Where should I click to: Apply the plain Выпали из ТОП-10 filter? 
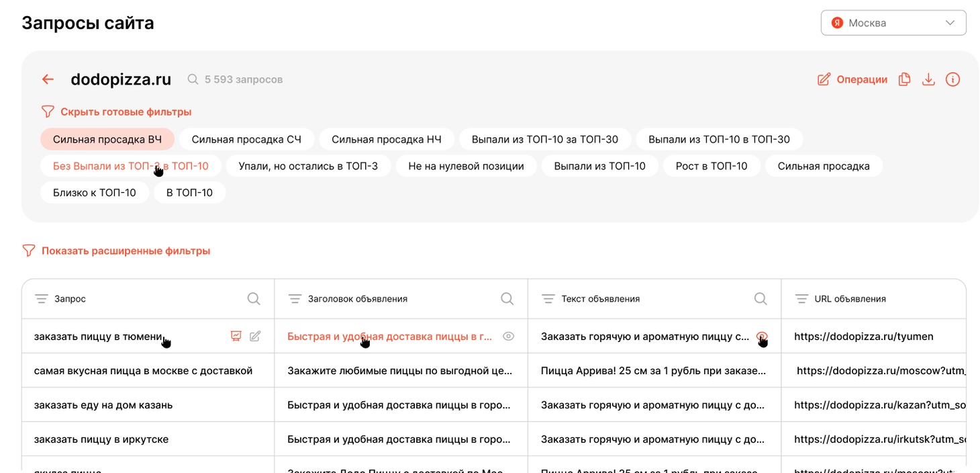[599, 166]
